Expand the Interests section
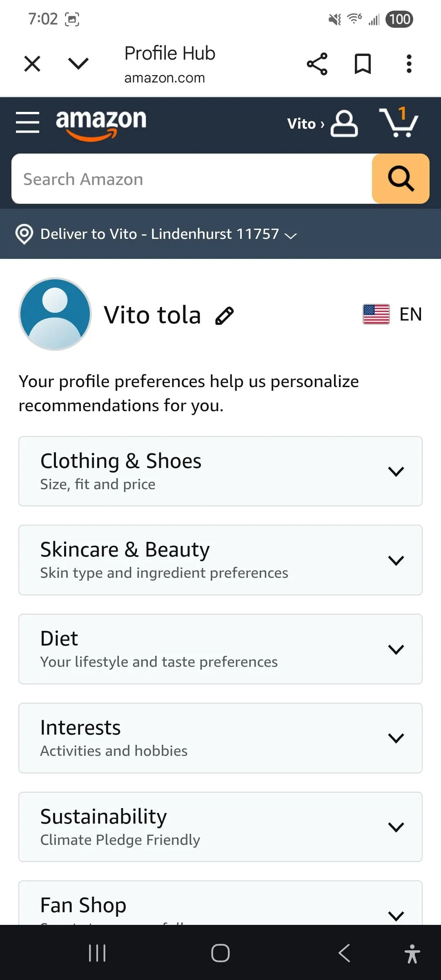The image size is (441, 980). [x=220, y=738]
